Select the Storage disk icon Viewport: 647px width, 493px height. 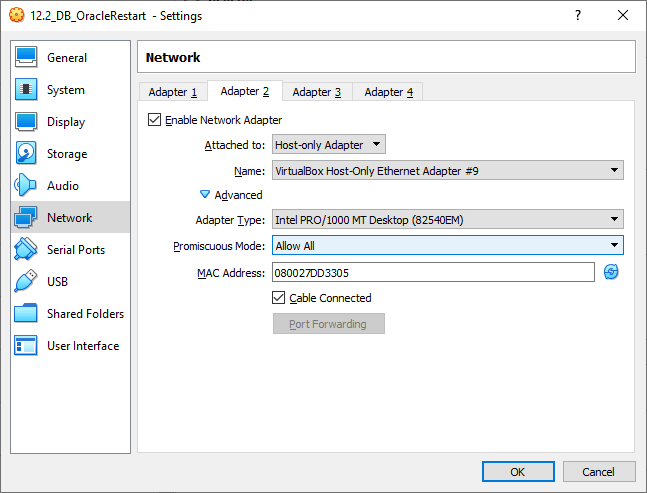click(27, 154)
